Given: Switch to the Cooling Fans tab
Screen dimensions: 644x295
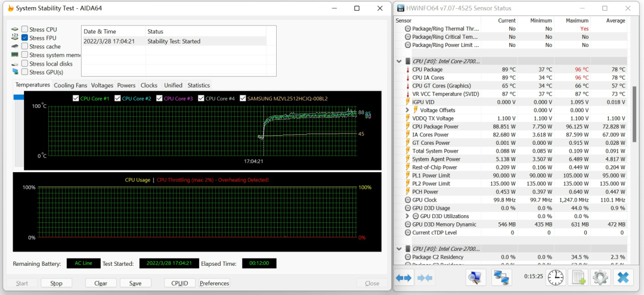Looking at the screenshot, I should (70, 85).
